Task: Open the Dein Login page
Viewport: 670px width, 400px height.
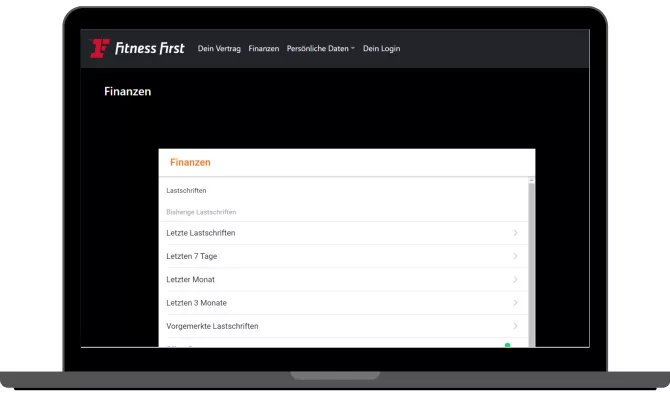Action: pos(381,49)
